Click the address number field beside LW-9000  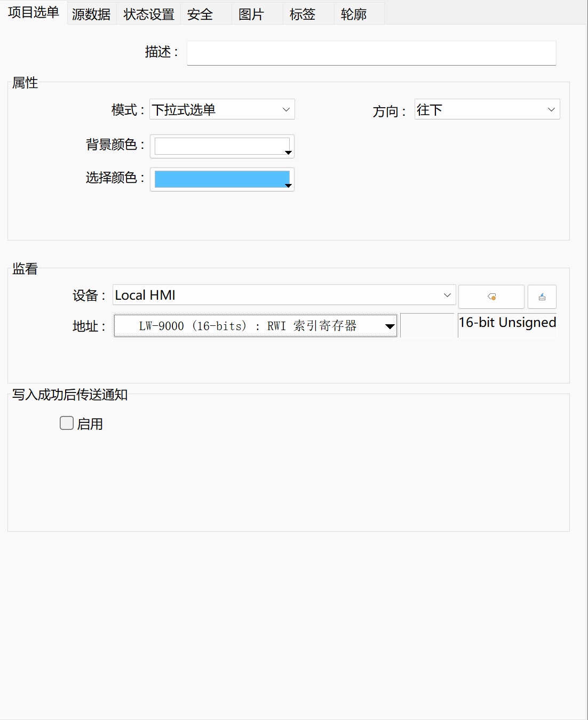(427, 325)
